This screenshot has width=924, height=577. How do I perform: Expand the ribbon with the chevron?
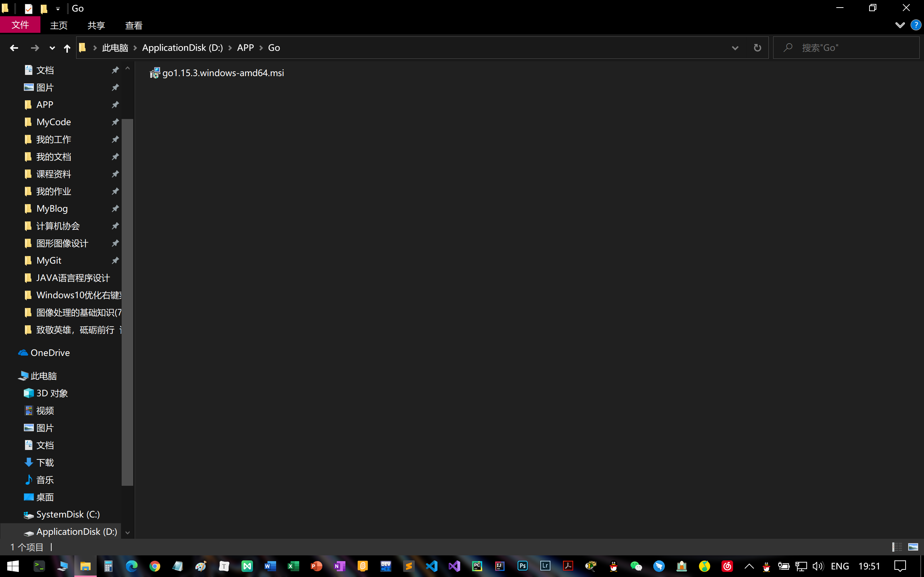click(x=899, y=25)
